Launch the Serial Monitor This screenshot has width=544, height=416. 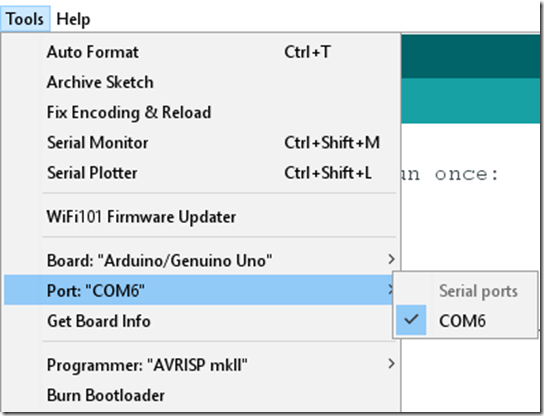point(200,143)
